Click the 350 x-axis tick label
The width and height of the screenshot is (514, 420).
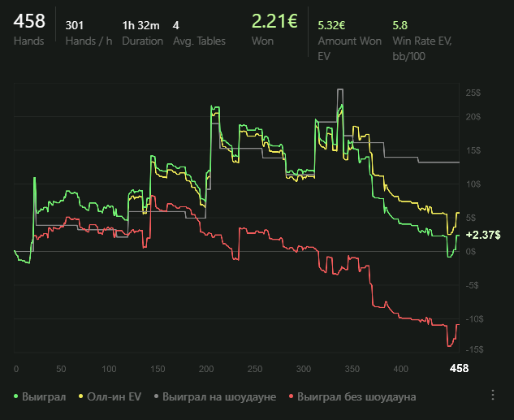(x=352, y=369)
